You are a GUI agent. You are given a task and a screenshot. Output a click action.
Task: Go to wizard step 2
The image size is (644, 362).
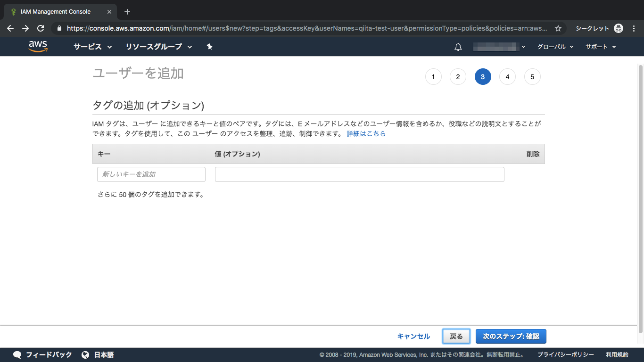pos(458,77)
